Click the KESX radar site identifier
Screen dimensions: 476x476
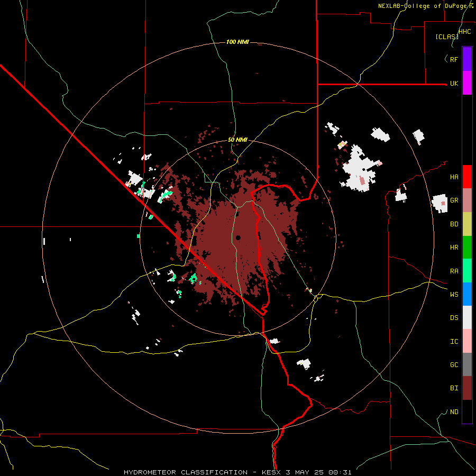click(271, 472)
